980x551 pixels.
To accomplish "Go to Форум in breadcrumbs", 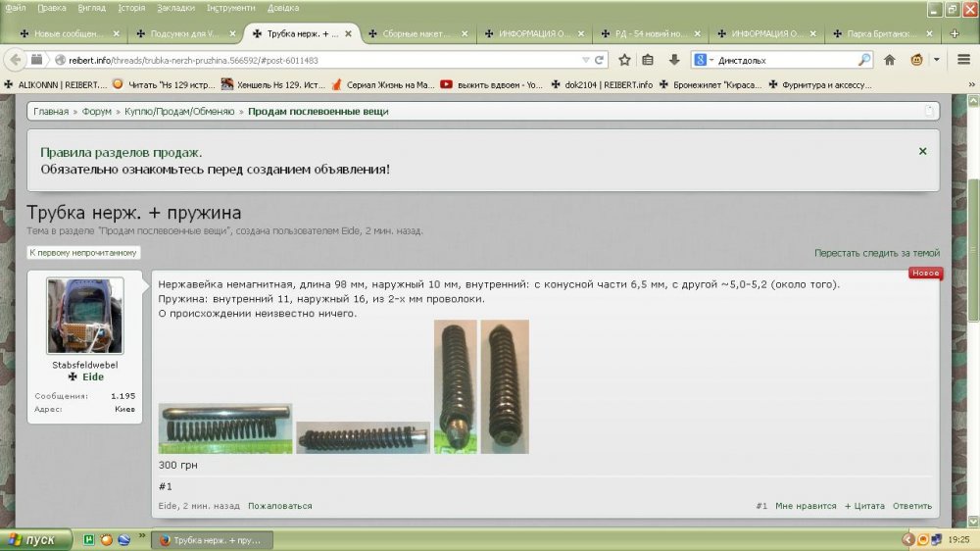I will tap(96, 112).
